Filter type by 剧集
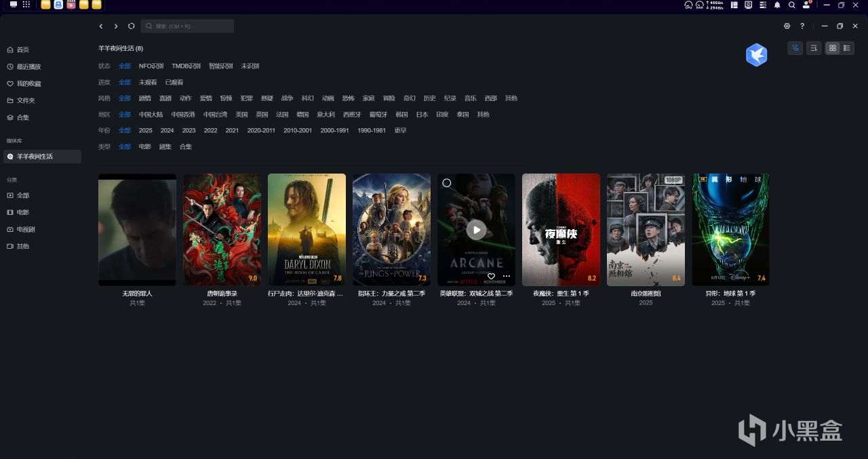868x459 pixels. pos(165,146)
